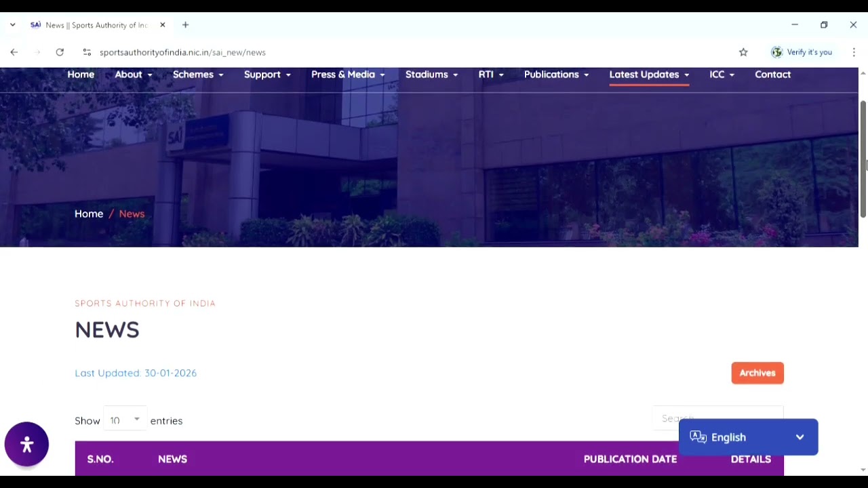Bookmark this page with star icon

[x=743, y=52]
